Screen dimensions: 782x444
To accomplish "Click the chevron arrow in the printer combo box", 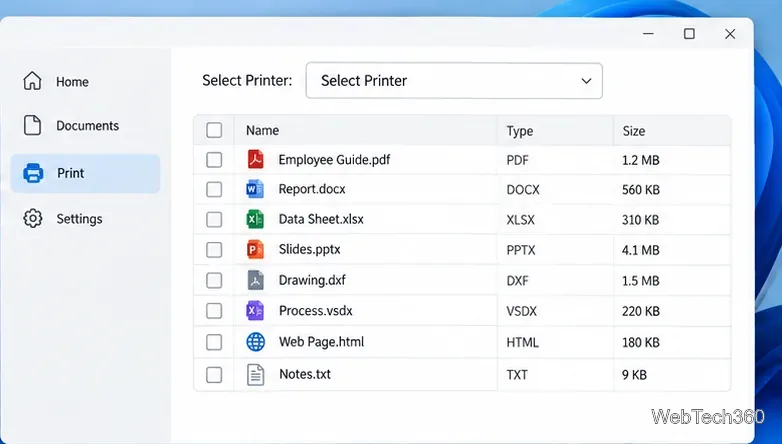I will coord(586,81).
